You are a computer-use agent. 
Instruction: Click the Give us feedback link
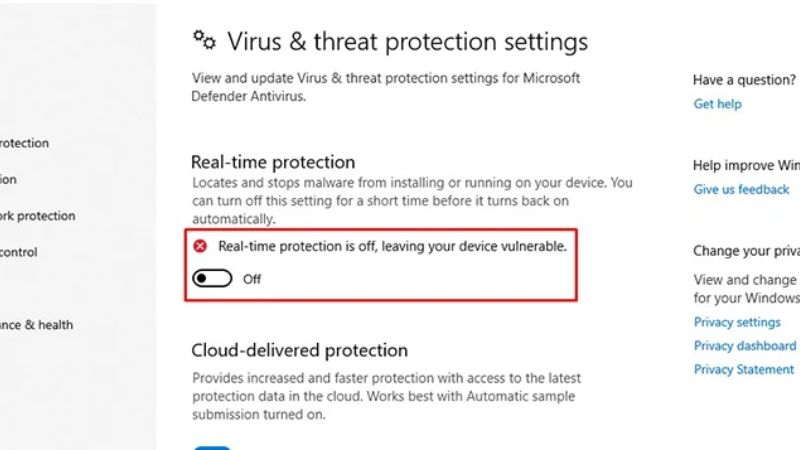741,189
